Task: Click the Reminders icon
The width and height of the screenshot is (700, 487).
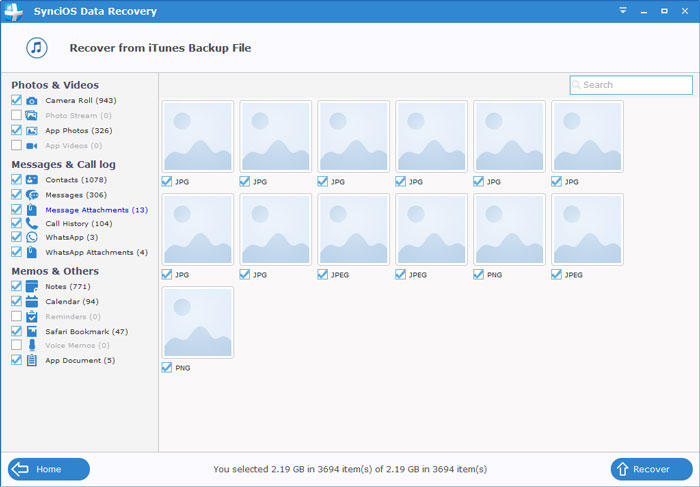Action: (x=32, y=316)
